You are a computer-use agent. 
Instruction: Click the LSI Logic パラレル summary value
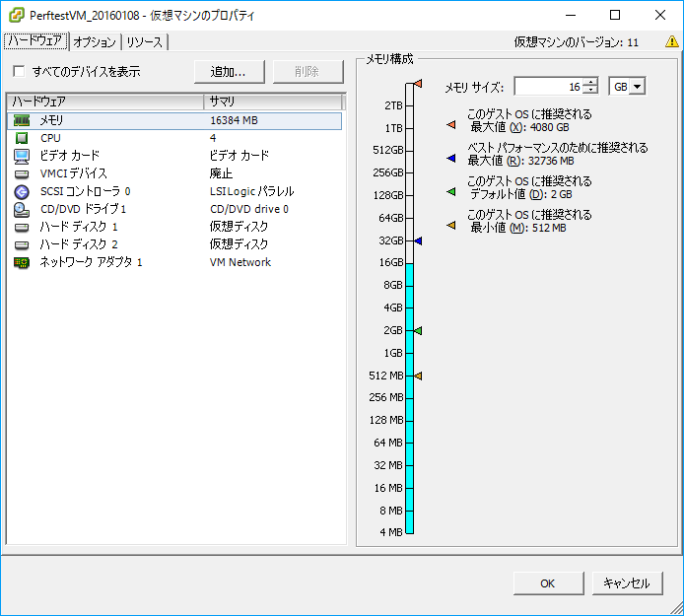251,191
